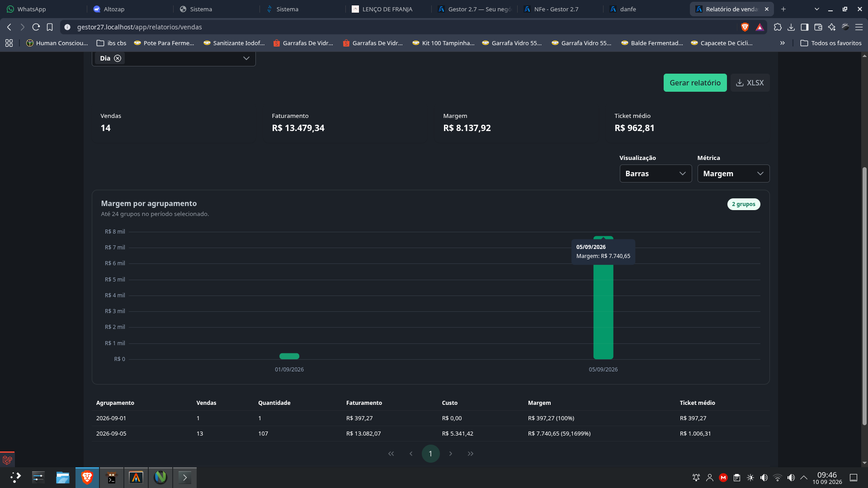Remove the Dia grouping chip
This screenshot has height=488, width=868.
coord(118,58)
